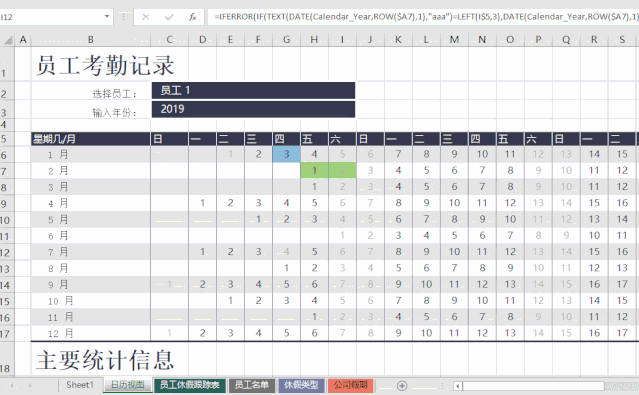Screen dimensions: 639x395
Task: Click the 选择员工 label
Action: point(115,94)
